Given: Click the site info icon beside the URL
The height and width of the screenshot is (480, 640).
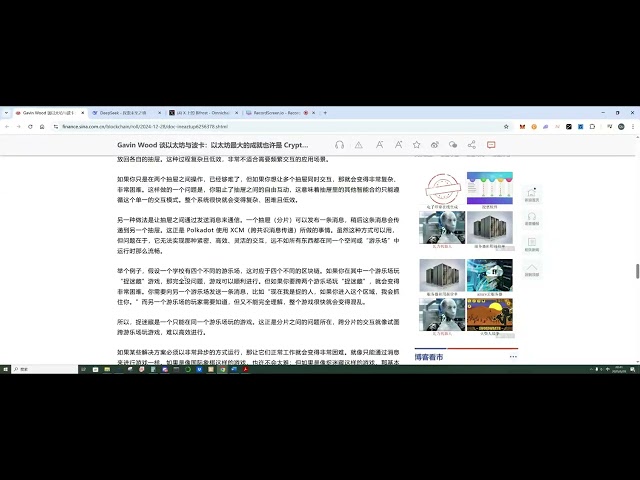Looking at the screenshot, I should [x=56, y=127].
